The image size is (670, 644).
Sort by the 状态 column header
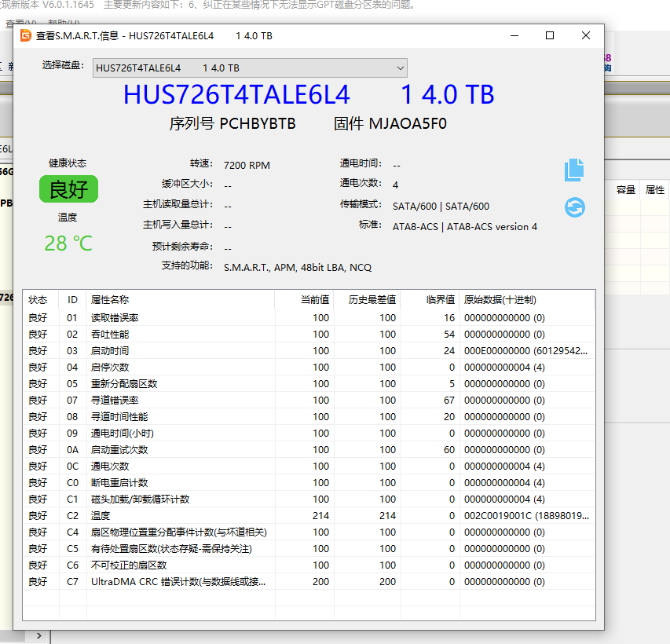click(x=38, y=300)
